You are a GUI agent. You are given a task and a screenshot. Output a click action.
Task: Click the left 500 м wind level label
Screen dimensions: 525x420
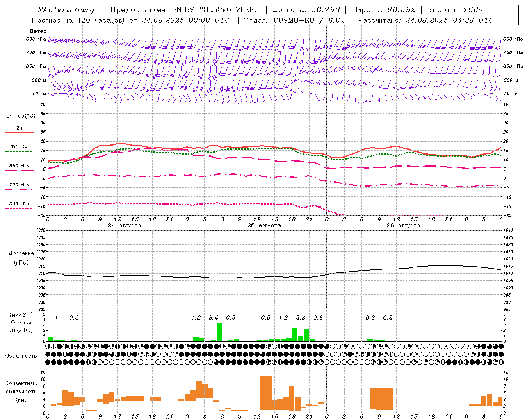pos(39,80)
